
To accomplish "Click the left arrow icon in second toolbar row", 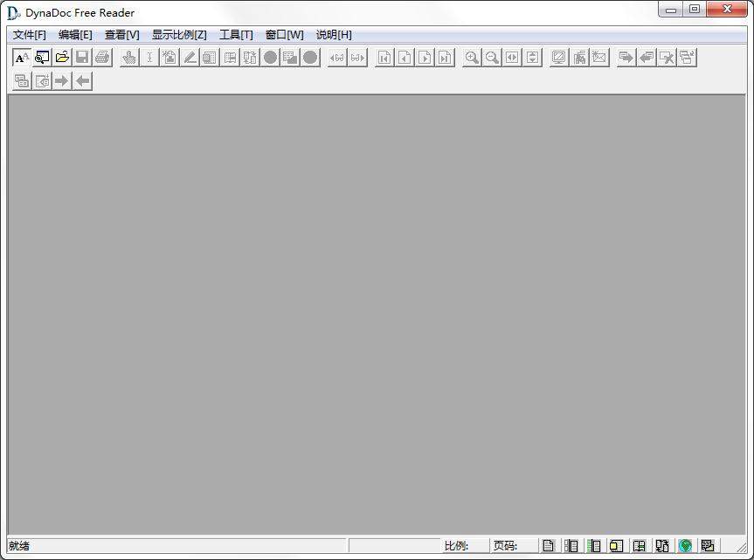I will coord(83,80).
